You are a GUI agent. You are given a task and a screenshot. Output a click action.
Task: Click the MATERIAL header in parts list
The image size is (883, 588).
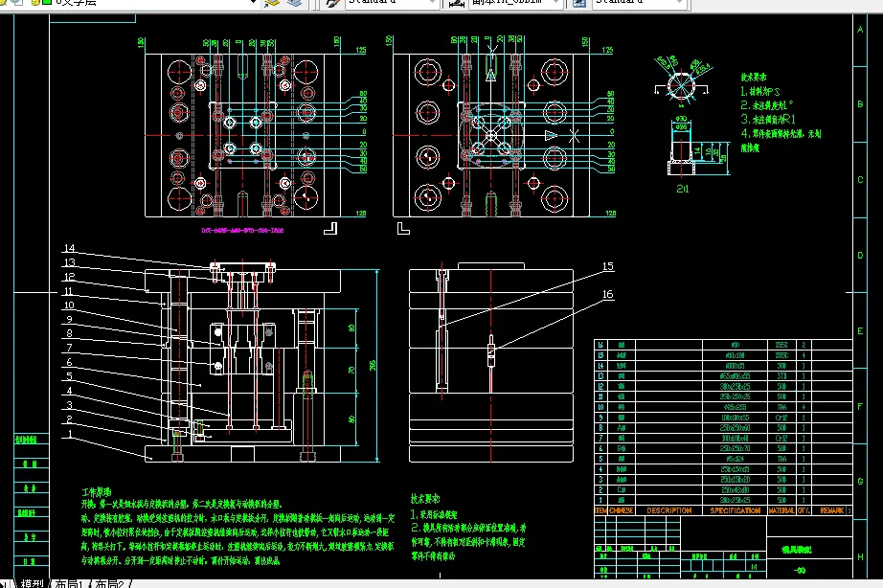pos(781,510)
